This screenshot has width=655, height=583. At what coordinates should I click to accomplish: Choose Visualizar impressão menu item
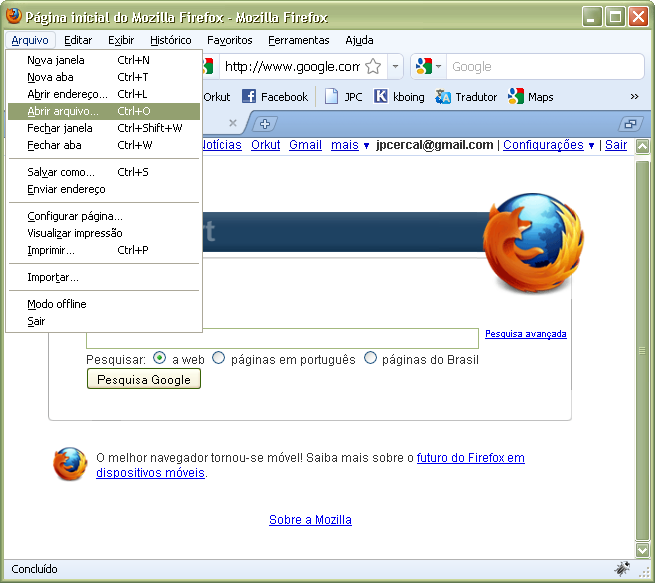click(104, 233)
